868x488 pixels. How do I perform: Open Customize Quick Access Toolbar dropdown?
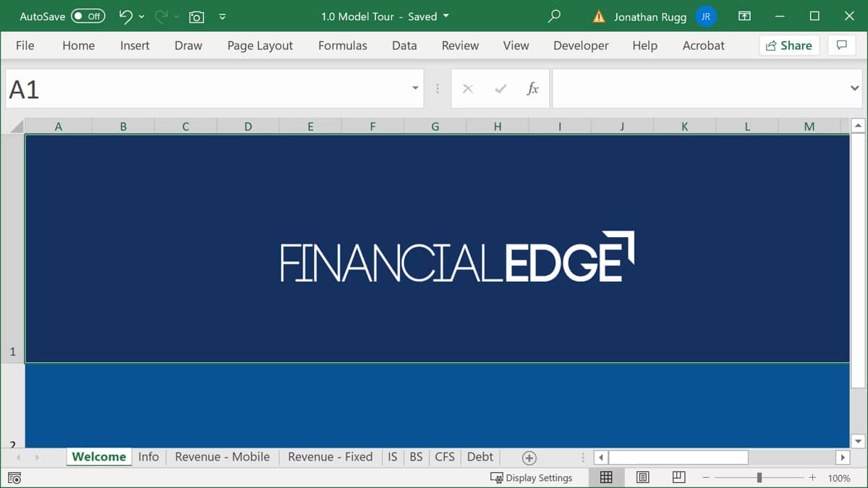[x=222, y=16]
